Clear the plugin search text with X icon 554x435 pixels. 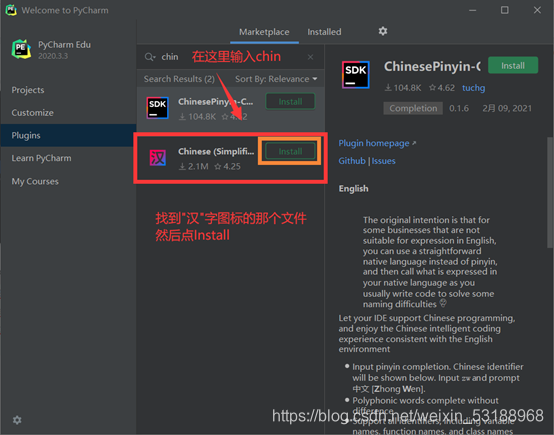[310, 57]
